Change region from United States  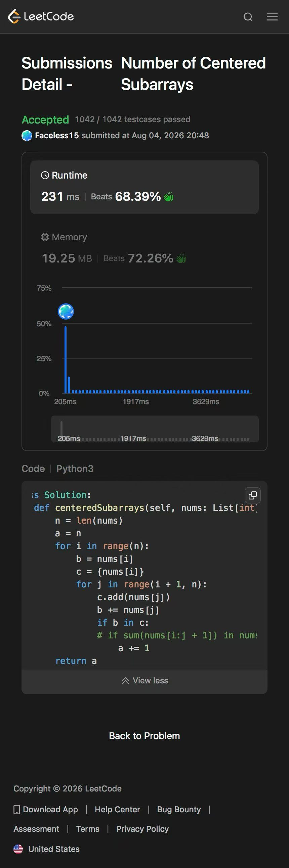pyautogui.click(x=46, y=849)
